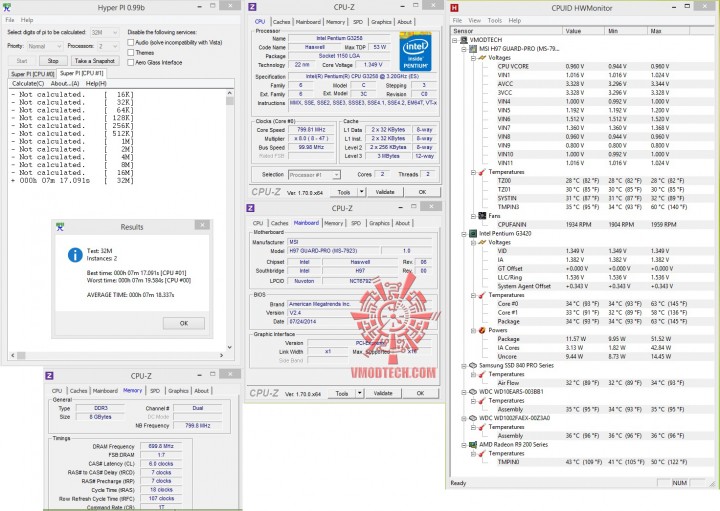This screenshot has height=511, width=720.
Task: Click OK in the Results dialog
Action: pos(184,323)
